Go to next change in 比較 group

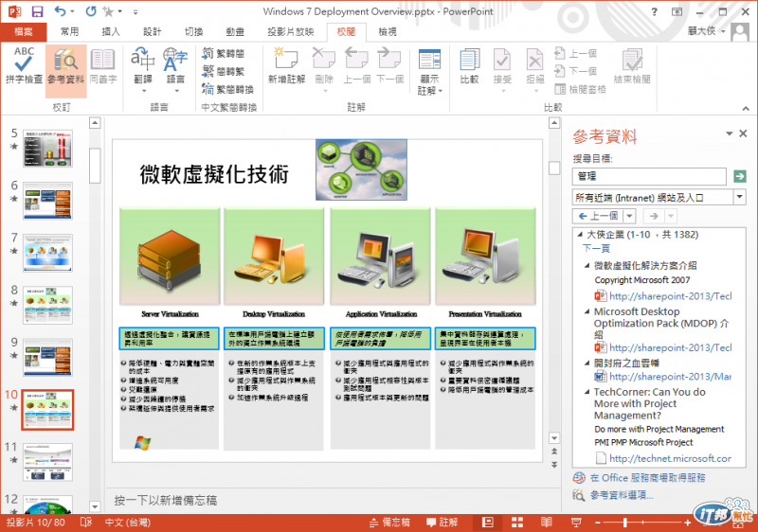575,71
